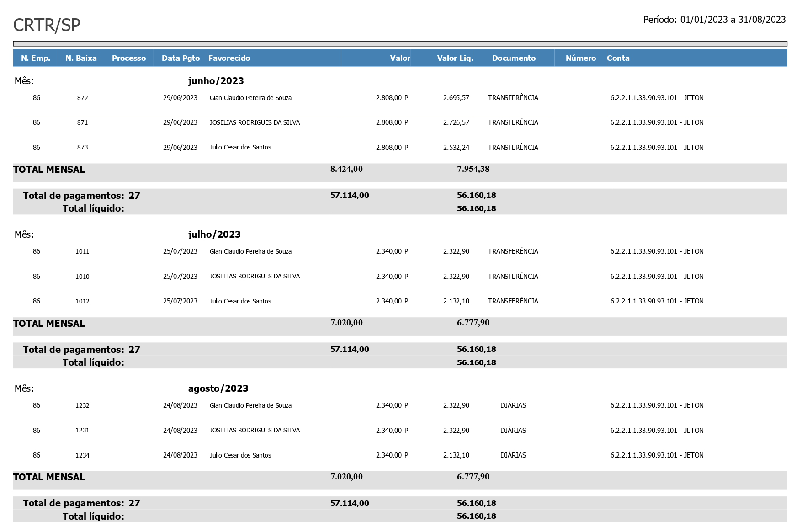The height and width of the screenshot is (532, 802).
Task: Select Gian Claudio Pereira de Souza in baixa 872 row
Action: [x=250, y=98]
